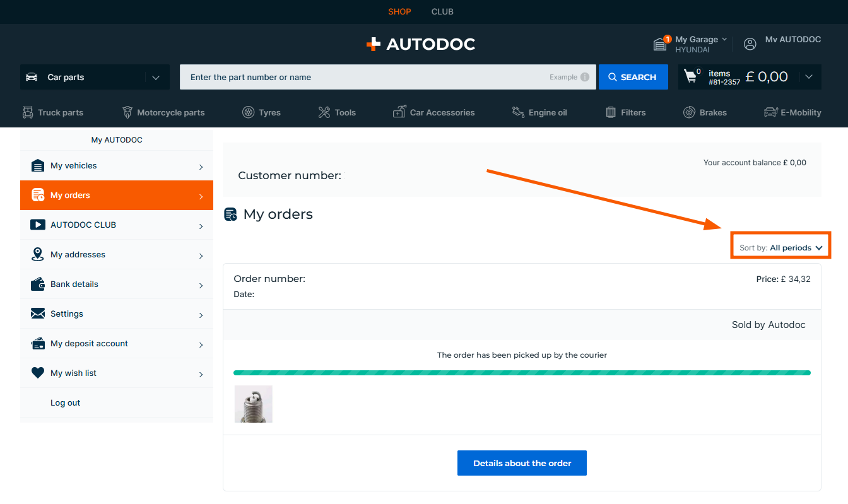Click the Log out link
The width and height of the screenshot is (848, 504).
66,403
